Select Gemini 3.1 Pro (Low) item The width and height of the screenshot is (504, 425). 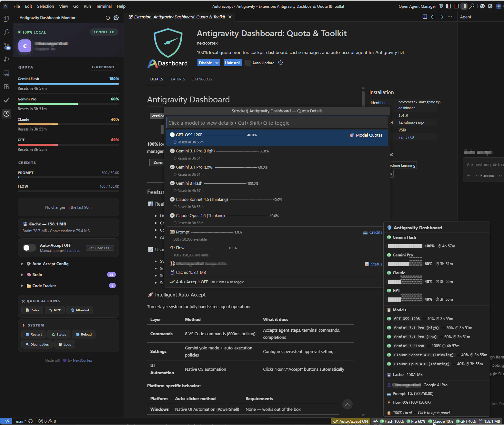click(x=277, y=170)
